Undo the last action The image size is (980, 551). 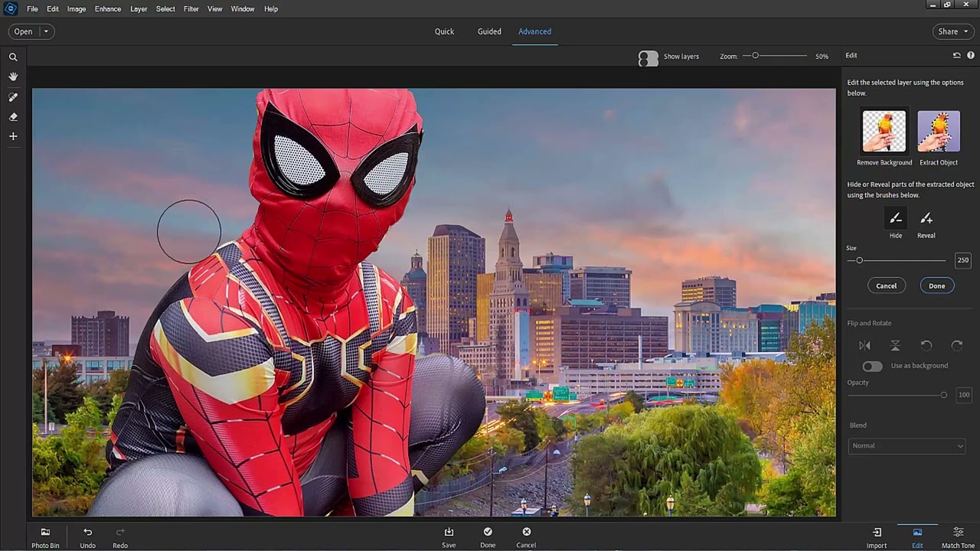(87, 537)
